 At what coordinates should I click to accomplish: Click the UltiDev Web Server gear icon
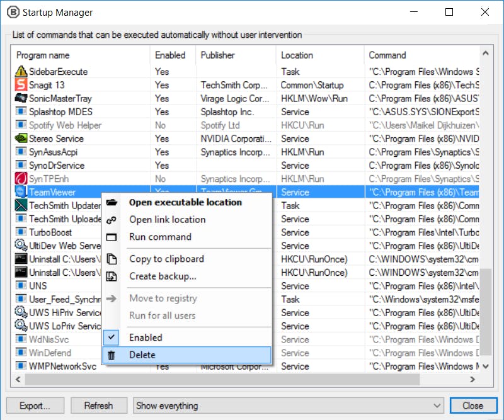(x=21, y=245)
